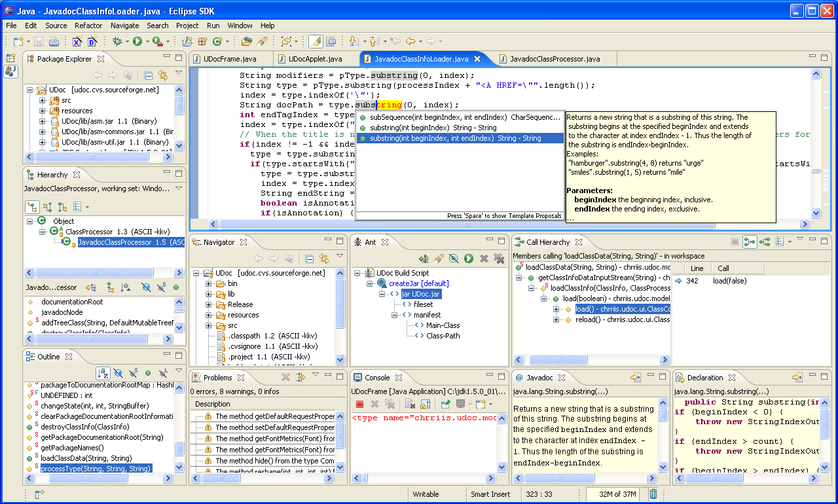Screen dimensions: 838x504
Task: Click the Print toolbar icon
Action: pyautogui.click(x=54, y=41)
